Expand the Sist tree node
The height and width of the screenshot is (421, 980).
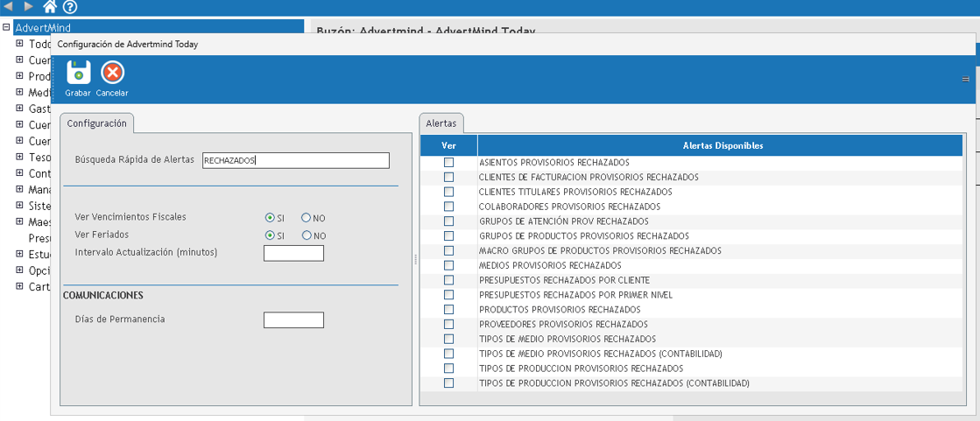(19, 205)
